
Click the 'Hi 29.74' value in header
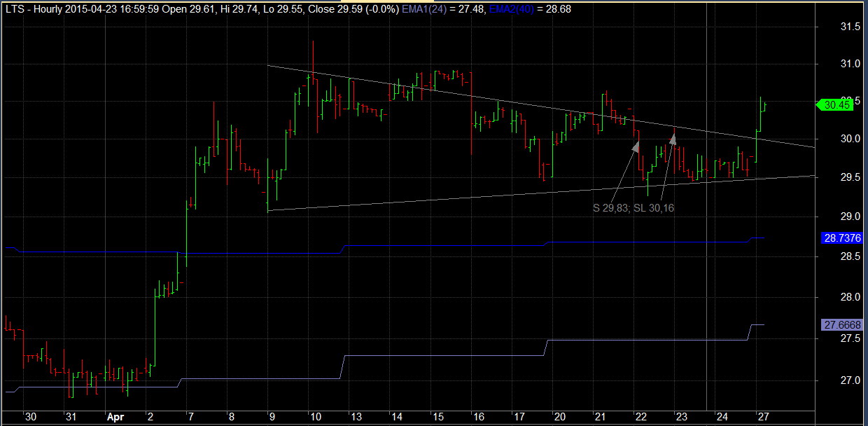point(240,10)
